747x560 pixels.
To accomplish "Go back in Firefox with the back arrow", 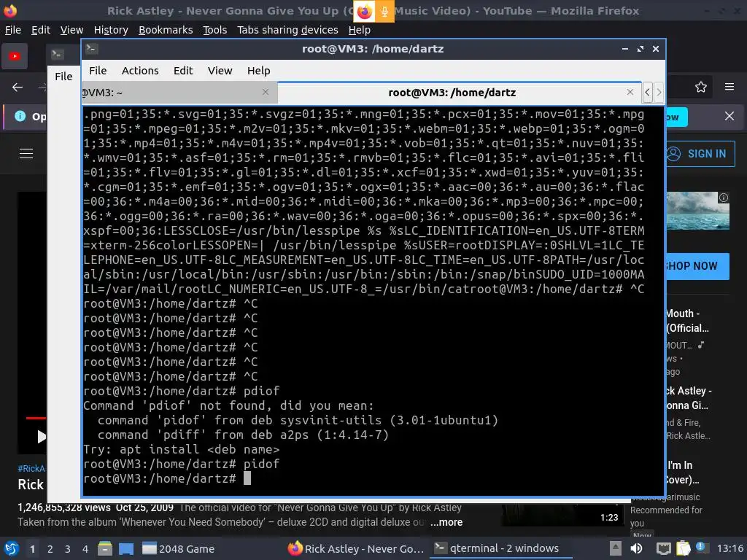I will [18, 87].
